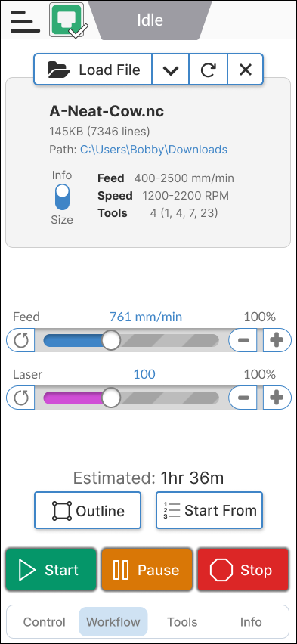Image resolution: width=297 pixels, height=644 pixels.
Task: Click the Load File button
Action: coord(93,70)
